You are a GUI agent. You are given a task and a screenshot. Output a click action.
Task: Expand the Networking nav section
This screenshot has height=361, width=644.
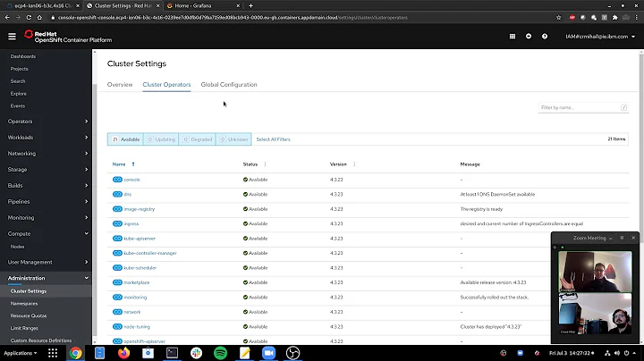point(47,154)
